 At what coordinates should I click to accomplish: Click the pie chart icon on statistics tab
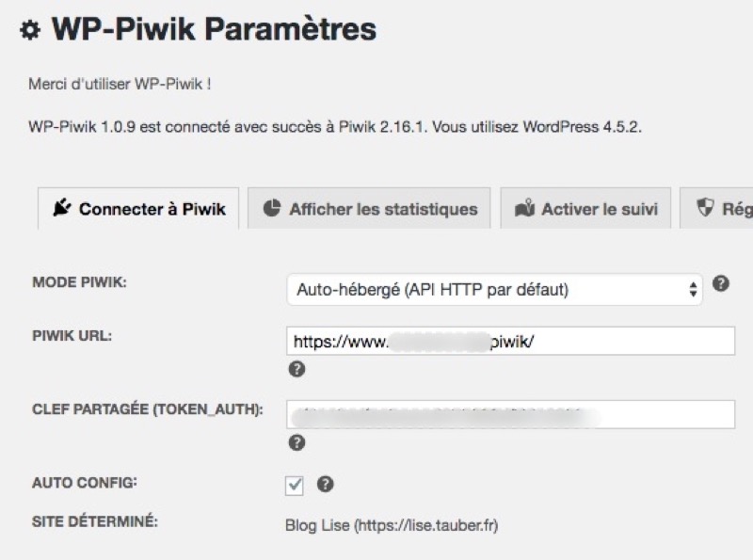click(272, 208)
